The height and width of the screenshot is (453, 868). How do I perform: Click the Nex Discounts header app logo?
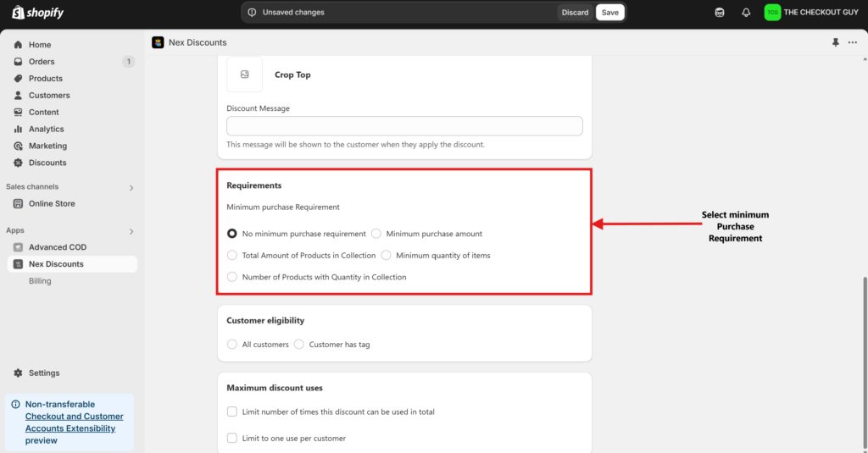(x=158, y=42)
